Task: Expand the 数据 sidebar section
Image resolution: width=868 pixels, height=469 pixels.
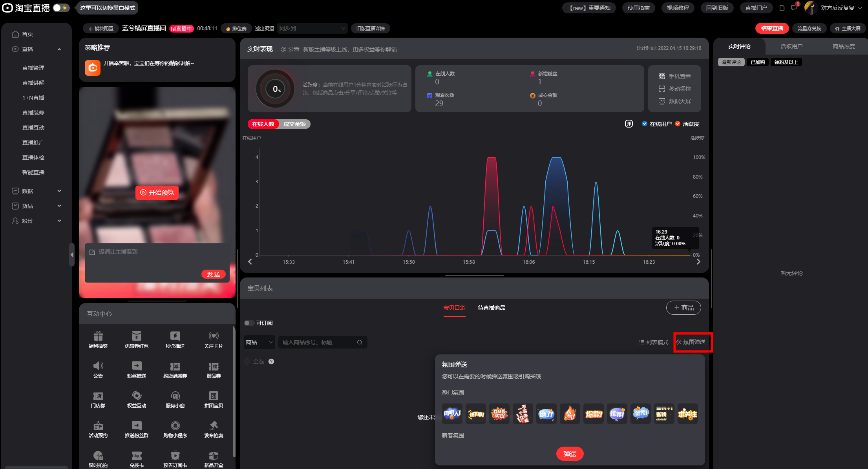Action: pyautogui.click(x=36, y=191)
